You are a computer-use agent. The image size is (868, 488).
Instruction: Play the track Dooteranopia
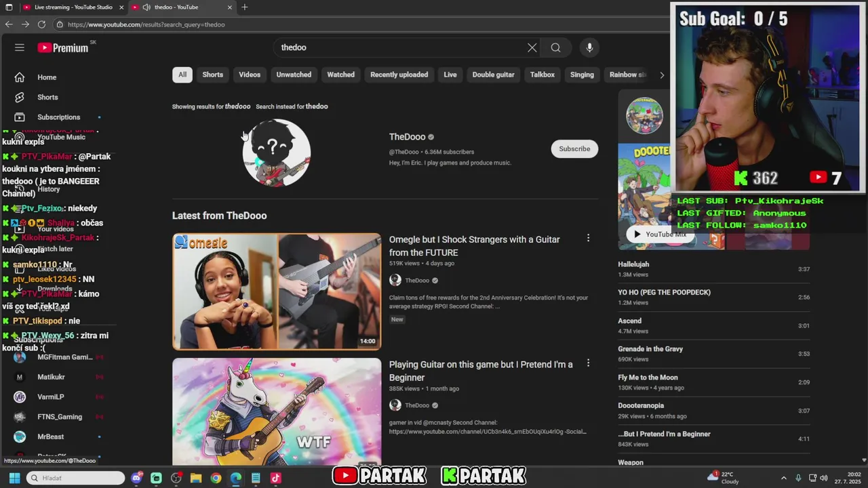(713, 411)
